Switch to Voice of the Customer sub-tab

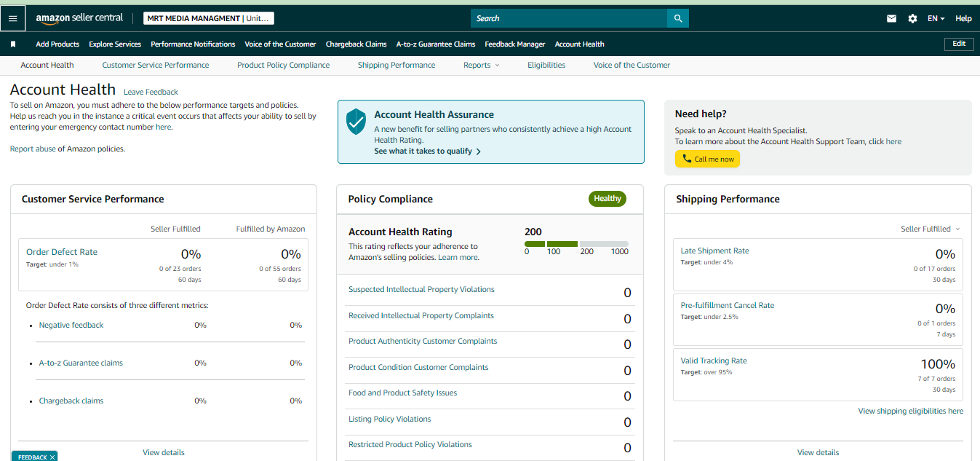(632, 66)
